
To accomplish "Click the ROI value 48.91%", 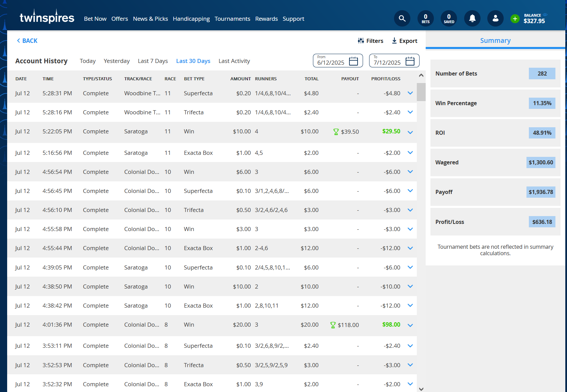I will [542, 133].
